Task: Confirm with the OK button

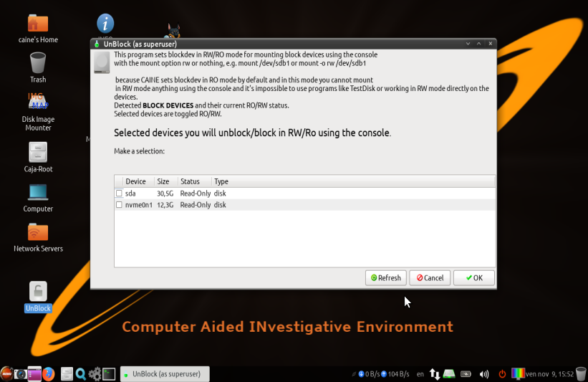Action: coord(474,278)
